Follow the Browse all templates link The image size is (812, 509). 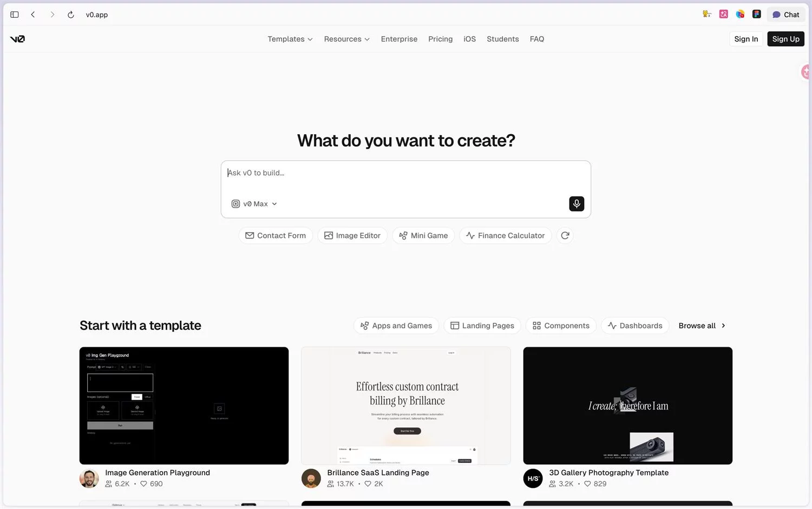point(702,326)
